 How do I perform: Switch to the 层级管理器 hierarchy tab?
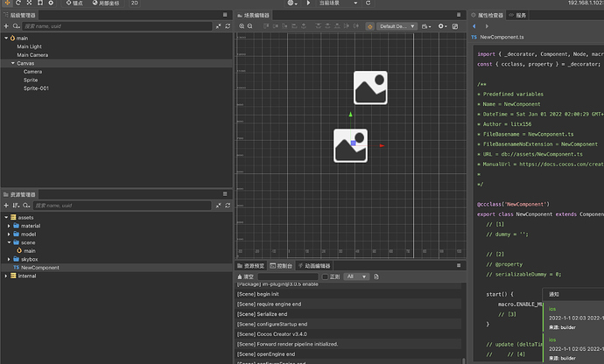pos(19,15)
